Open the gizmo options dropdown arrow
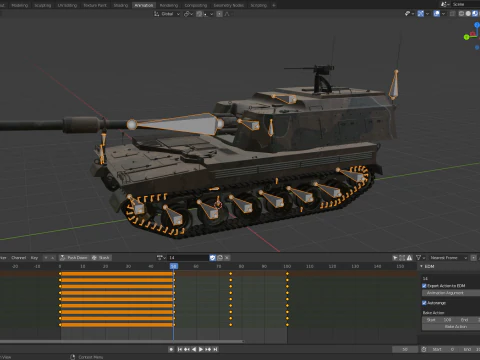The width and height of the screenshot is (480, 360). (427, 14)
